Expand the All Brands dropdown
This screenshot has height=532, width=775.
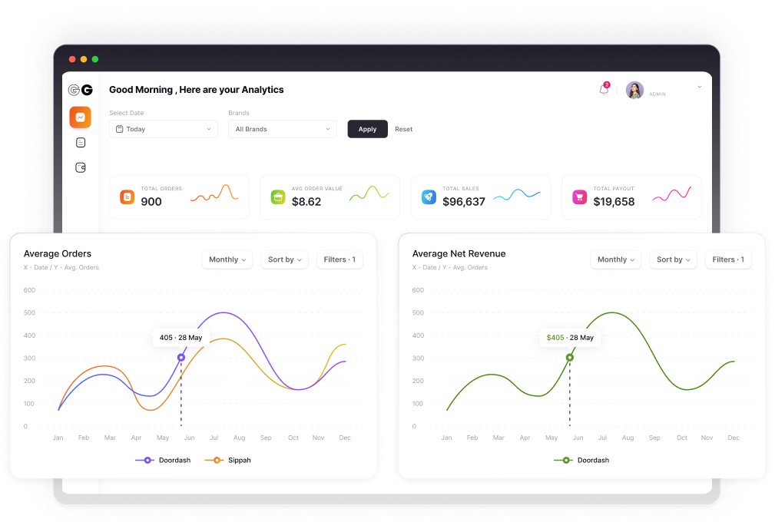point(282,129)
